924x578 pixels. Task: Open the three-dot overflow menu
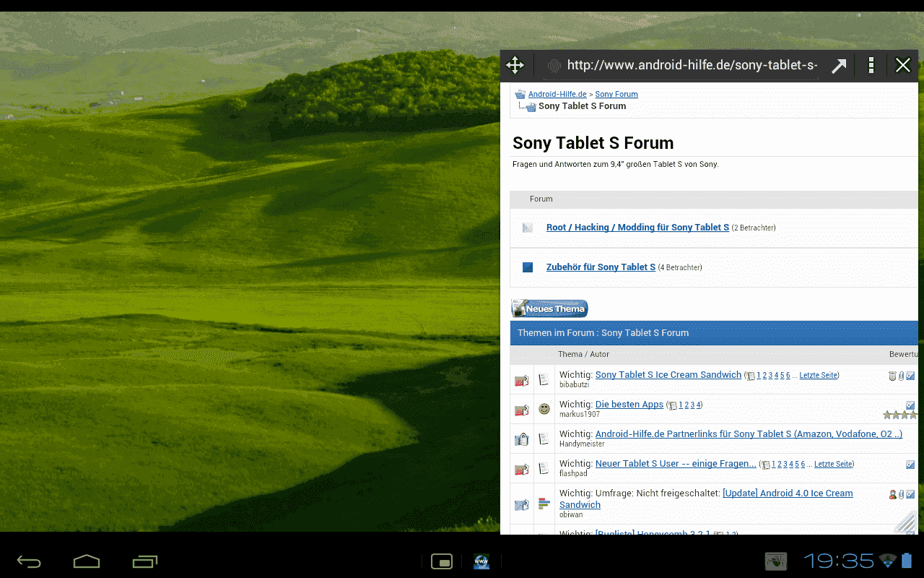[871, 66]
